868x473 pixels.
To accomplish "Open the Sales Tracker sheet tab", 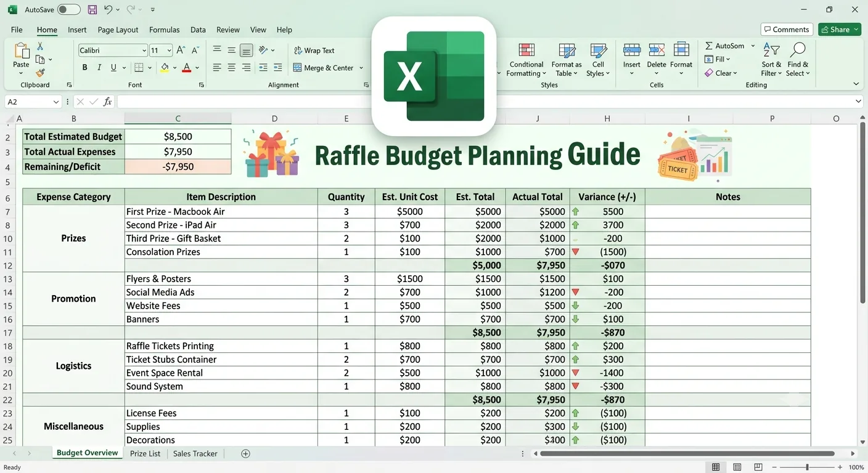I will pos(195,453).
